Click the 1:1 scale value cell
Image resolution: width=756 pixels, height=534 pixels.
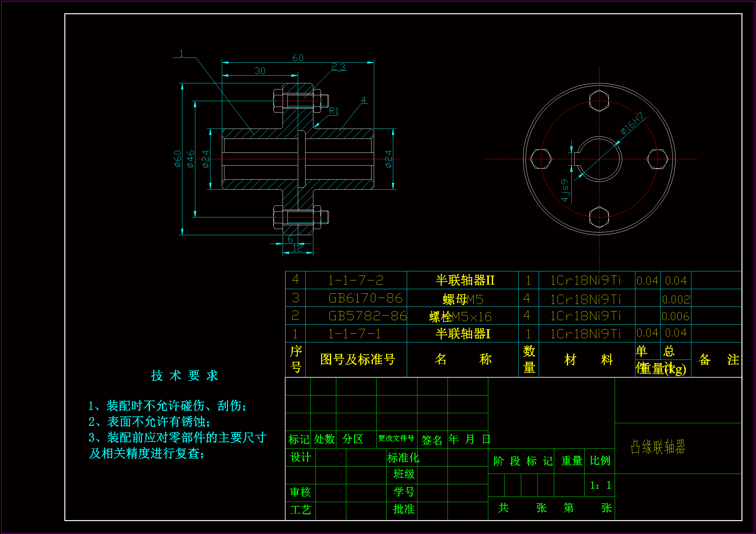[x=600, y=485]
